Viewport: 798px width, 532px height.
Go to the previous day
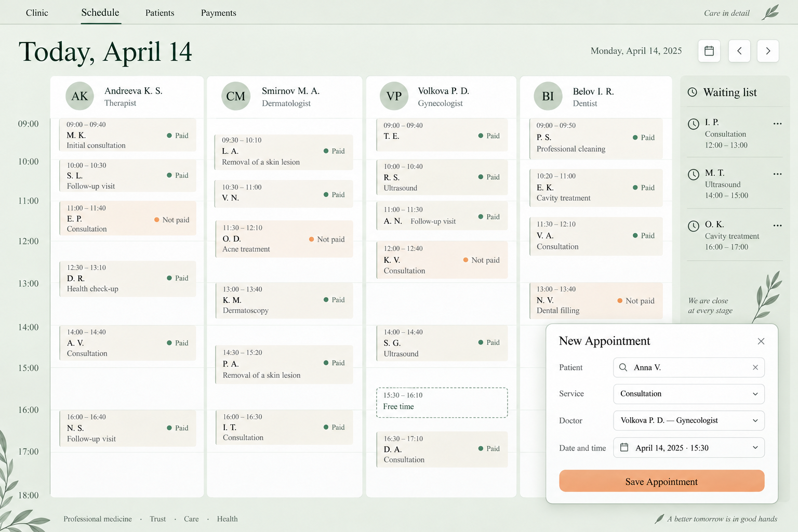pyautogui.click(x=739, y=51)
